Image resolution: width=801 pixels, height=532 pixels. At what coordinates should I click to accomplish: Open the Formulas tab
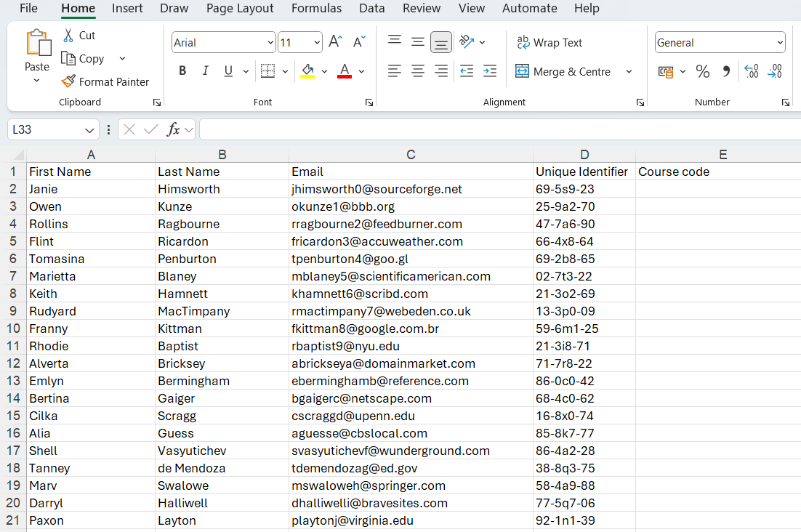[316, 8]
